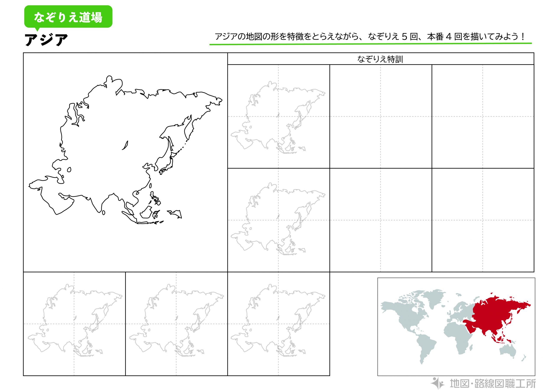Click the 地図・路線図職工所 logo icon

pyautogui.click(x=437, y=383)
